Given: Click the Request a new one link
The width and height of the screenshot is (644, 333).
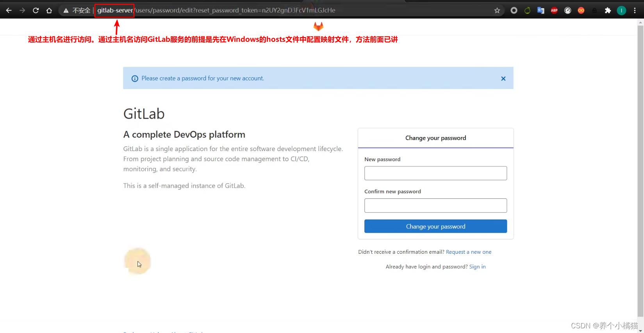Looking at the screenshot, I should pos(469,252).
